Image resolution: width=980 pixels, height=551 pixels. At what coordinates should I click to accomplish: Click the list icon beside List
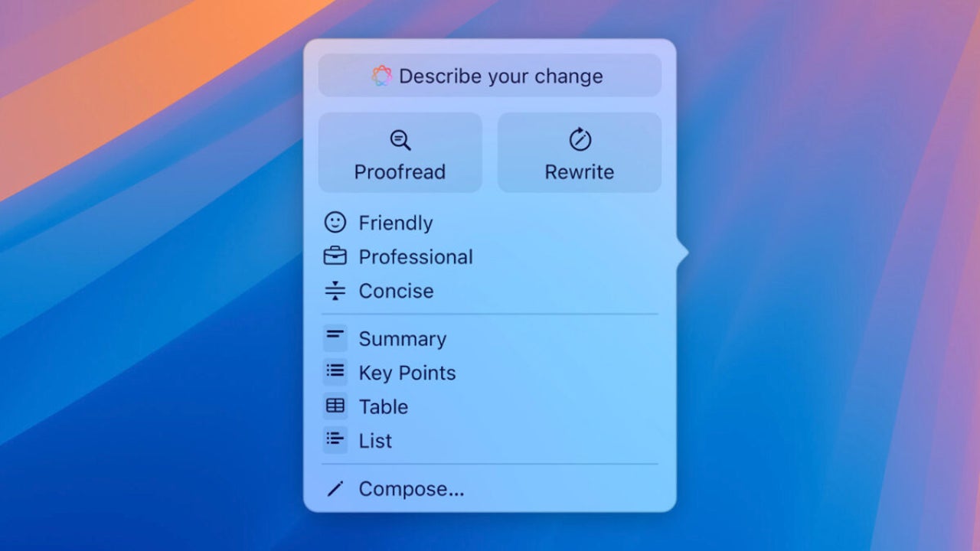335,439
